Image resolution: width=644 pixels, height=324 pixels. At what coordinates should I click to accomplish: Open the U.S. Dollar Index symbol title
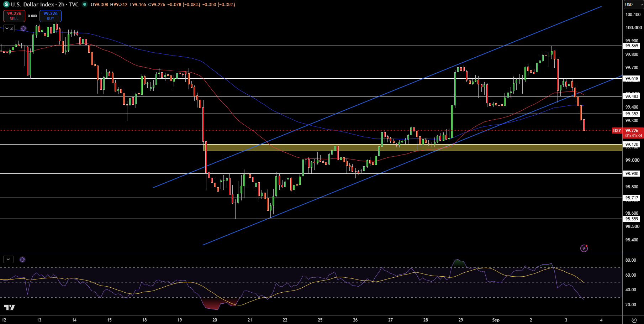45,5
